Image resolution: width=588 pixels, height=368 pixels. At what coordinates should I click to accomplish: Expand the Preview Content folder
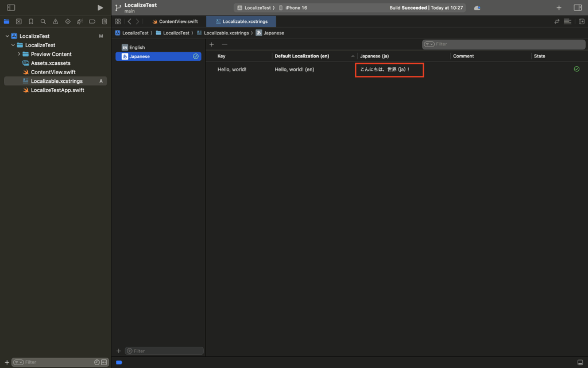pos(19,54)
